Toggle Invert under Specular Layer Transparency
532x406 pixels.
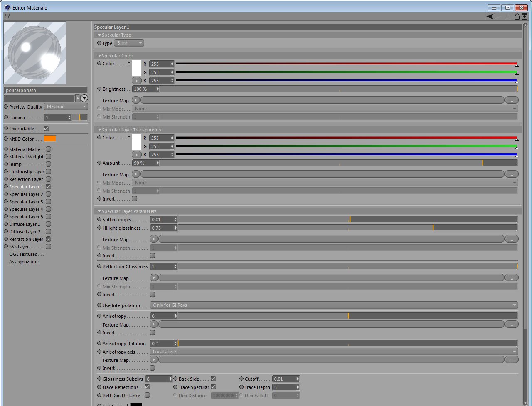pos(134,198)
